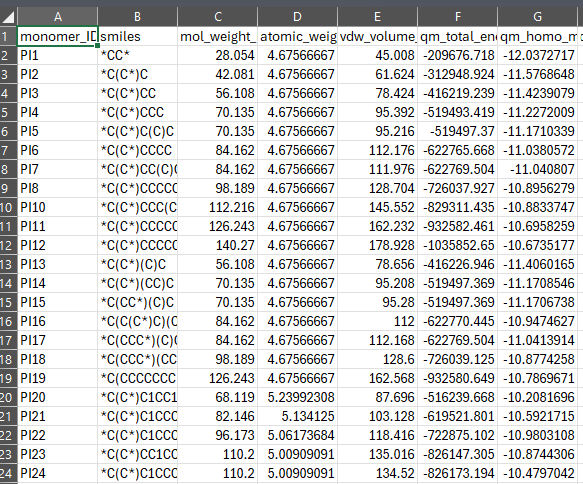The image size is (583, 484).
Task: Select cell with smiles *C(C*)C(C)C
Action: pos(138,131)
